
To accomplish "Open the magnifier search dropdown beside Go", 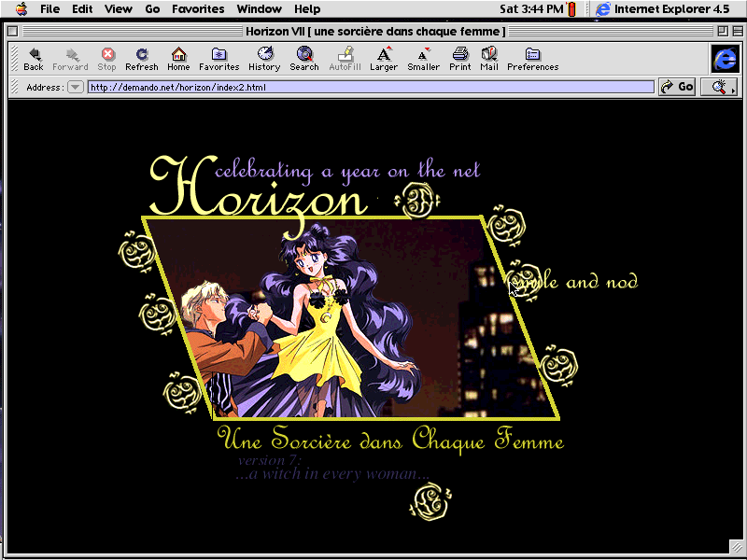I will point(719,87).
